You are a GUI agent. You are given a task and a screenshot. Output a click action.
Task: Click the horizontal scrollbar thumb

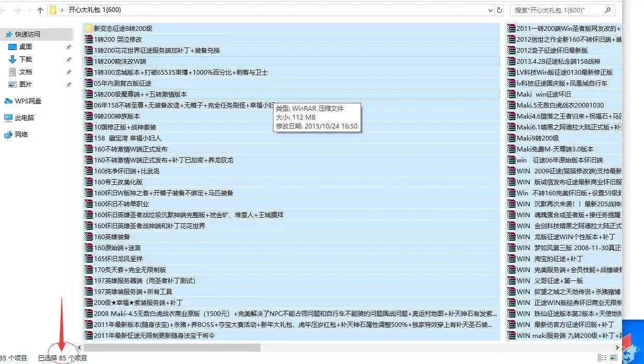(x=172, y=347)
